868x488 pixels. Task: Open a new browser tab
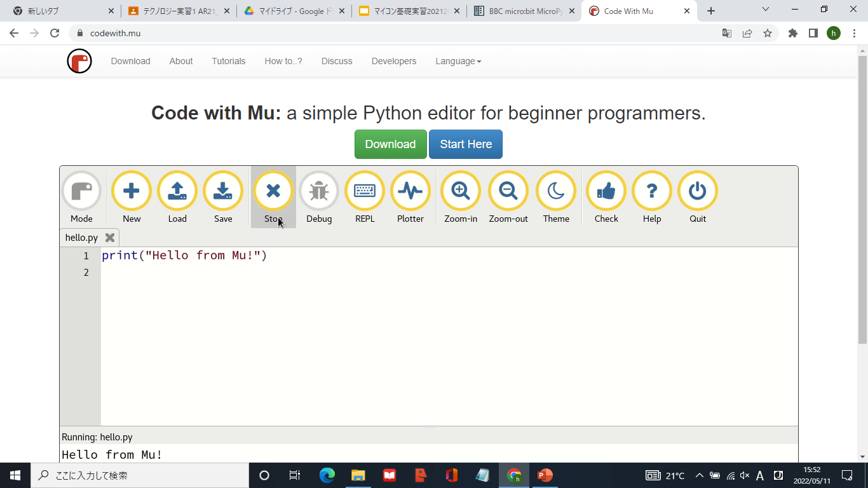[x=711, y=11]
